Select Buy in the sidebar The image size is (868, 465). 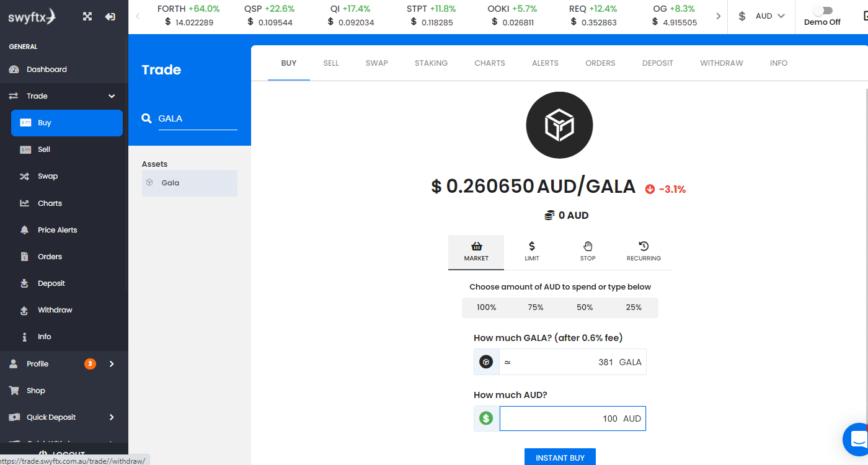[67, 123]
